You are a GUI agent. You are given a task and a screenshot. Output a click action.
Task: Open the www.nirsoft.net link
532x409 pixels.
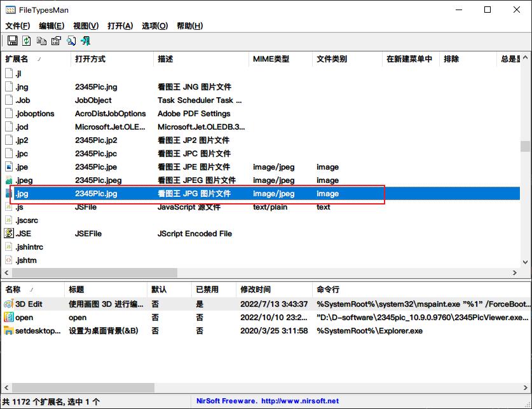coord(299,401)
